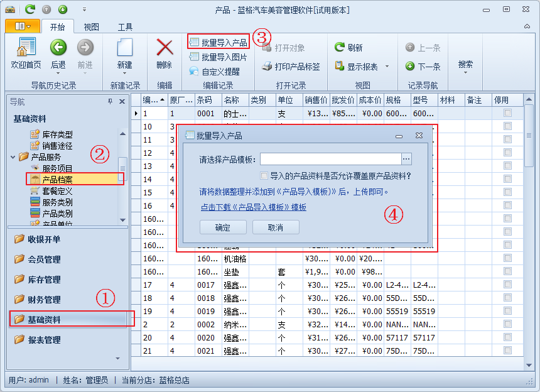This screenshot has height=392, width=540.
Task: Click the grey up arrow in quick access bar
Action: pyautogui.click(x=46, y=9)
